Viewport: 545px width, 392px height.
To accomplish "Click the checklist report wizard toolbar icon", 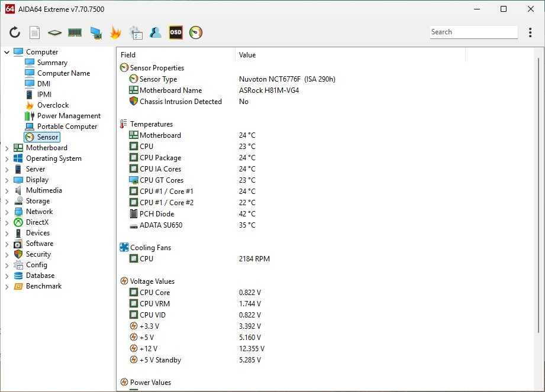I will coord(136,33).
